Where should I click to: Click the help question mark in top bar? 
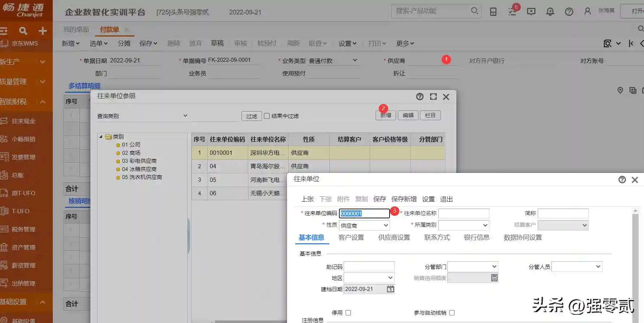point(569,12)
